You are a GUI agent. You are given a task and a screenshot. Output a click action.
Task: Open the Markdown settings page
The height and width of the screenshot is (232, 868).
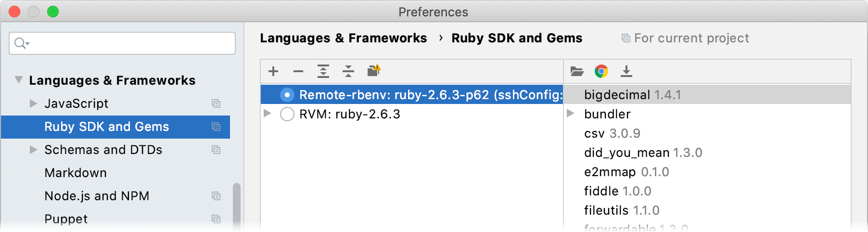click(76, 173)
